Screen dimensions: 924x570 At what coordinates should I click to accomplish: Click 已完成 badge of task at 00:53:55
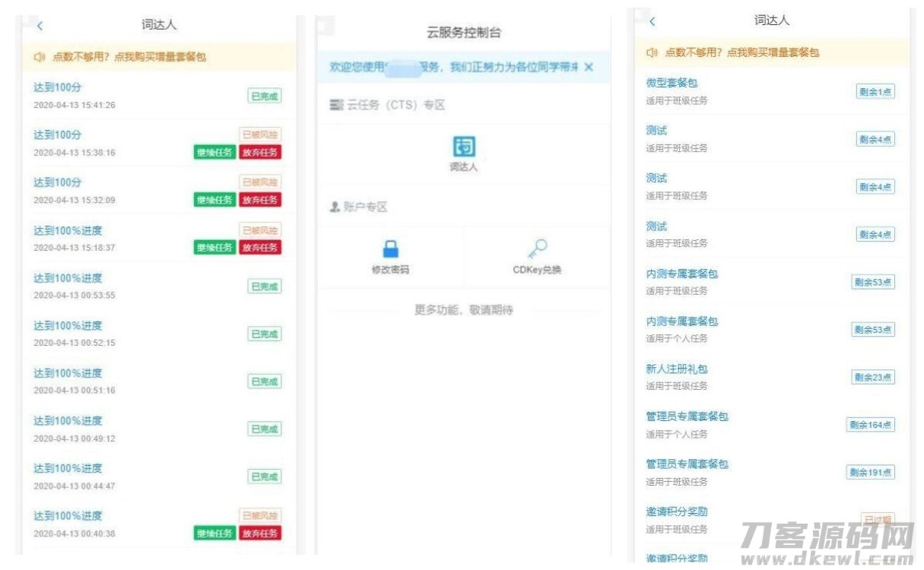[x=264, y=287]
